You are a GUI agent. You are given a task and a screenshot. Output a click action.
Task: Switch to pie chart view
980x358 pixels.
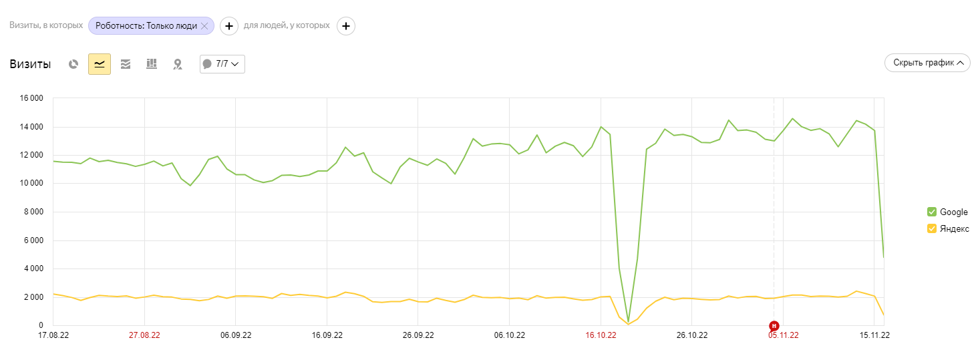pos(73,64)
